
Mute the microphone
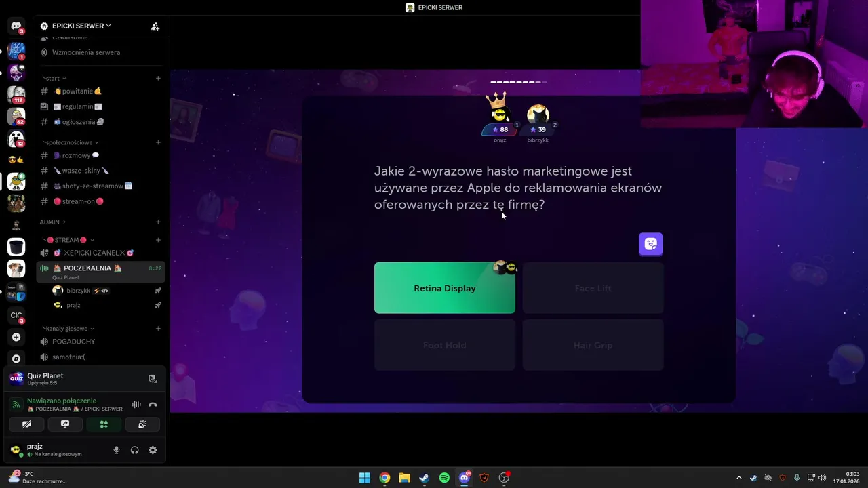pos(117,450)
